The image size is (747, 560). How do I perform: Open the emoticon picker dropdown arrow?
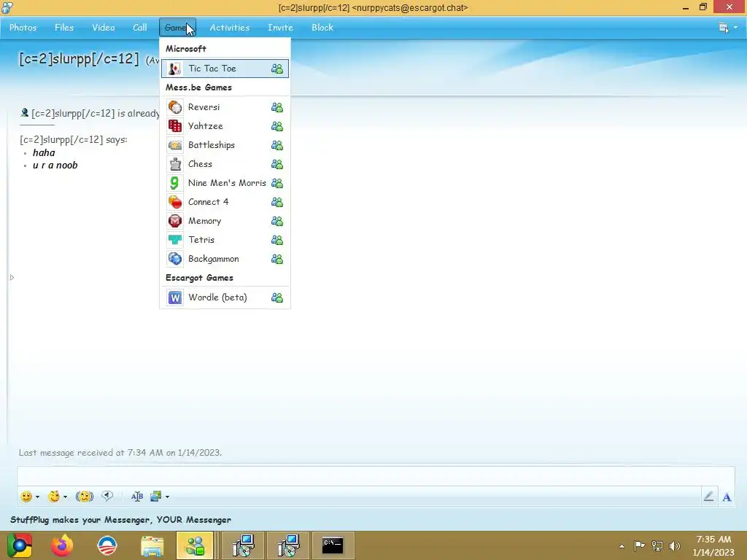coord(38,497)
